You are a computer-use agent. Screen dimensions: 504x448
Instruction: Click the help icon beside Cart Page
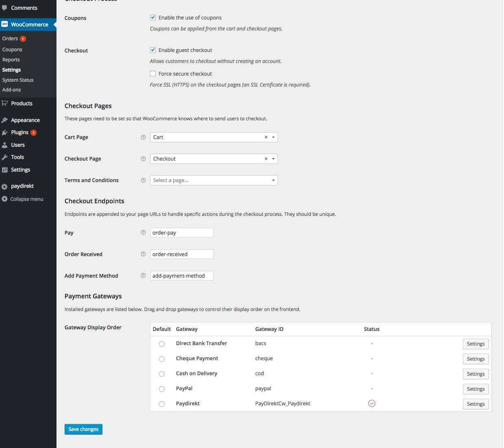(x=143, y=137)
